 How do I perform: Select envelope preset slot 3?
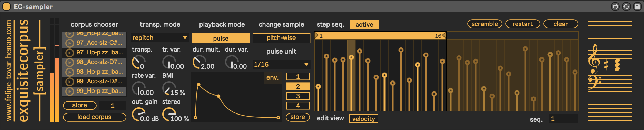[298, 96]
